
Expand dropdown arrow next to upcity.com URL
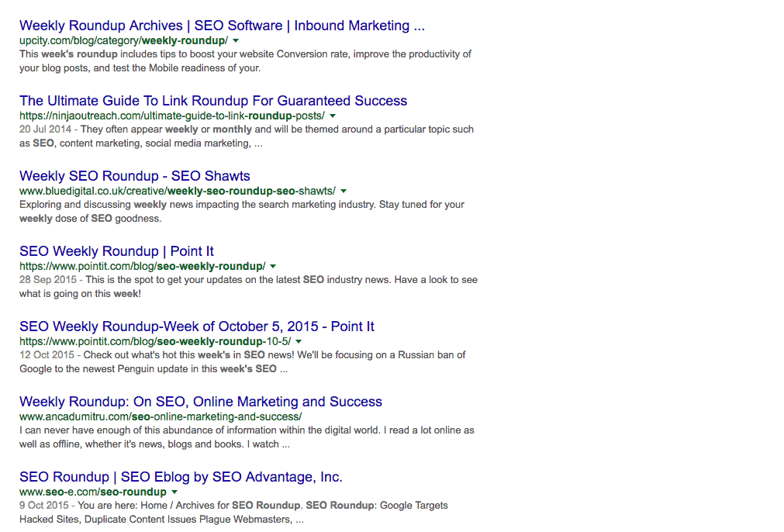pos(236,40)
